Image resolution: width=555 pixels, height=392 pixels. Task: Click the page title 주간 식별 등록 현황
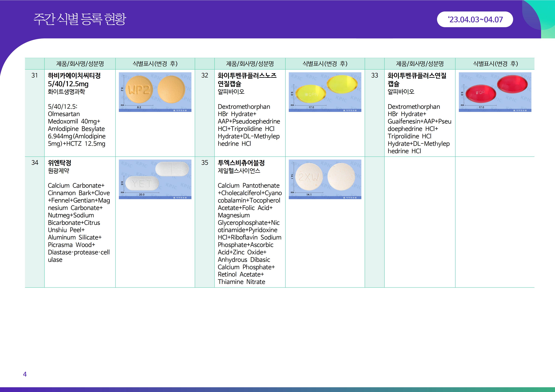click(x=80, y=19)
